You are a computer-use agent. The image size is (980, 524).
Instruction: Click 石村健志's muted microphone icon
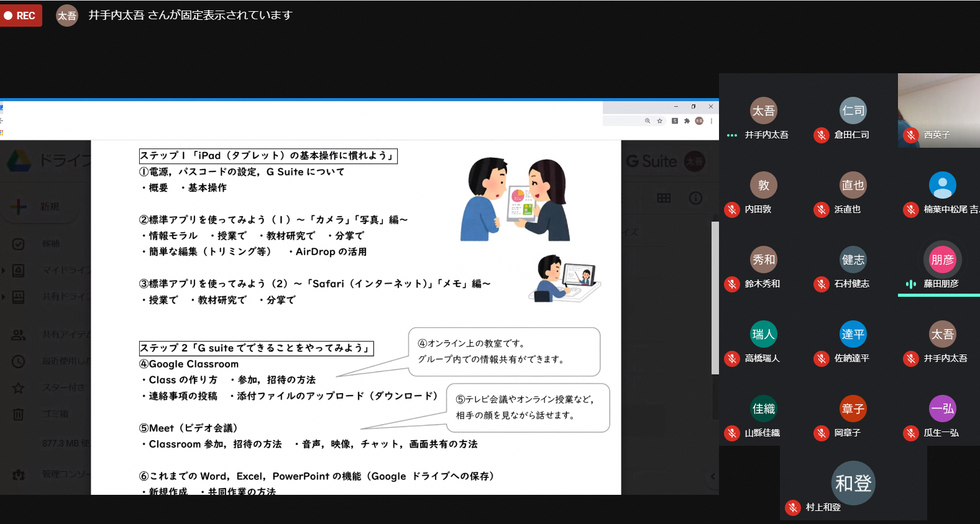[x=822, y=284]
